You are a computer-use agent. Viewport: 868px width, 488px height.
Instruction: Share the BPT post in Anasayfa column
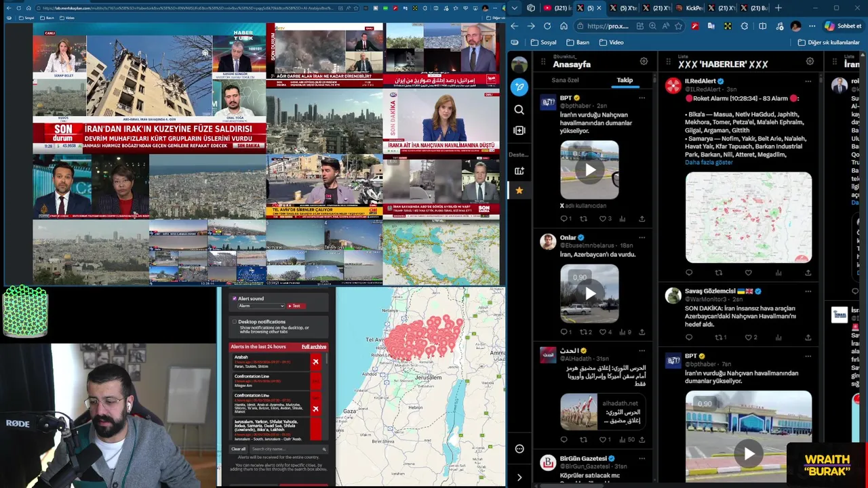click(642, 219)
